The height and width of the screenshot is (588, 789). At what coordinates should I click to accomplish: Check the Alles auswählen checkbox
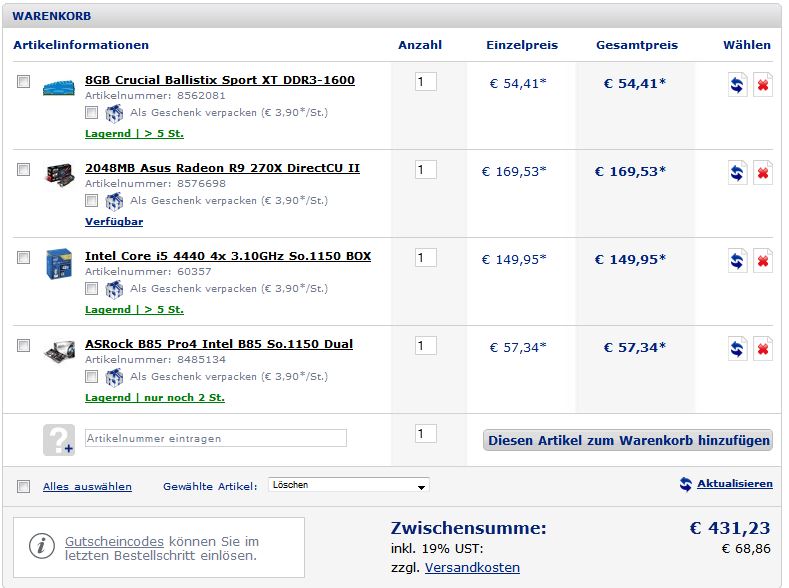coord(23,486)
